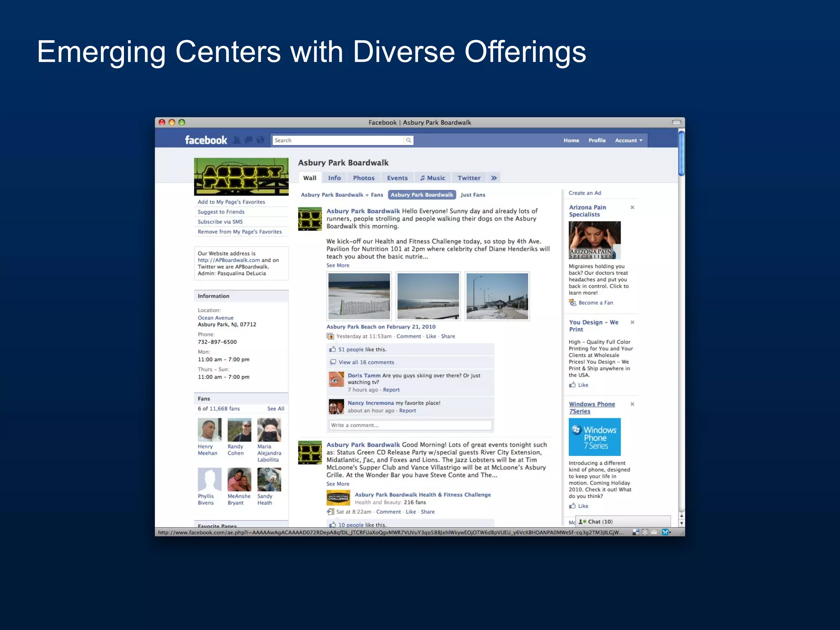Screen dimensions: 840x630
Task: Click blue butterfly icon in status bar
Action: coord(665,532)
